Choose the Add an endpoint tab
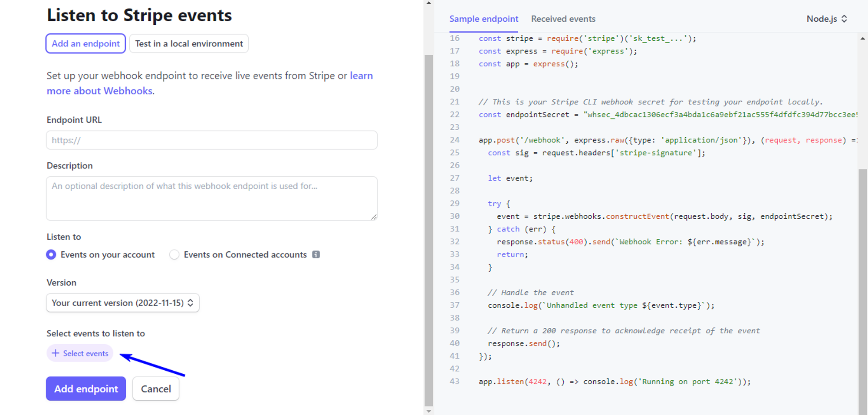 coord(85,43)
